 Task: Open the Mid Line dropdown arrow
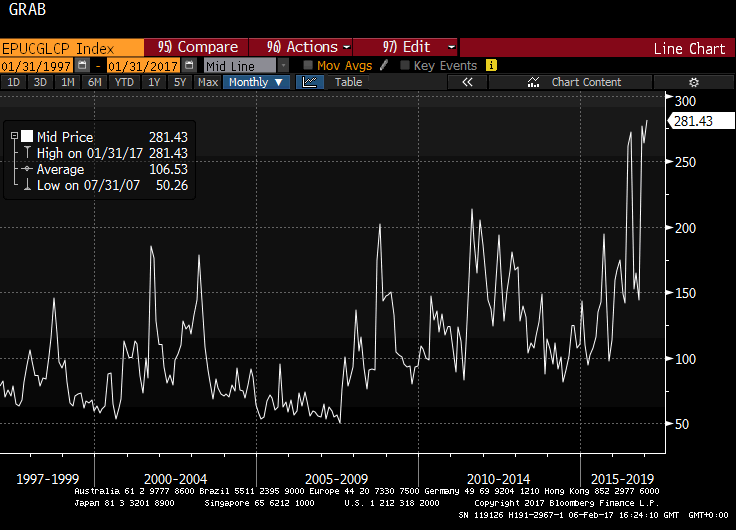[283, 65]
